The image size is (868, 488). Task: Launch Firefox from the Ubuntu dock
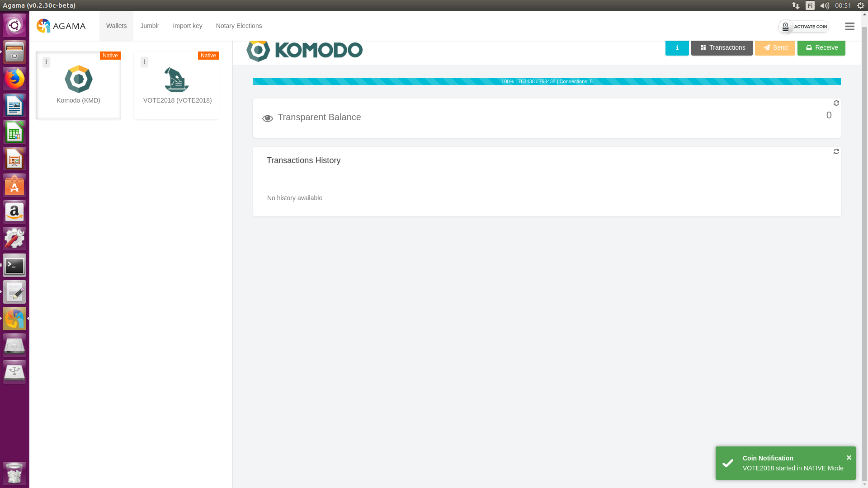tap(14, 79)
